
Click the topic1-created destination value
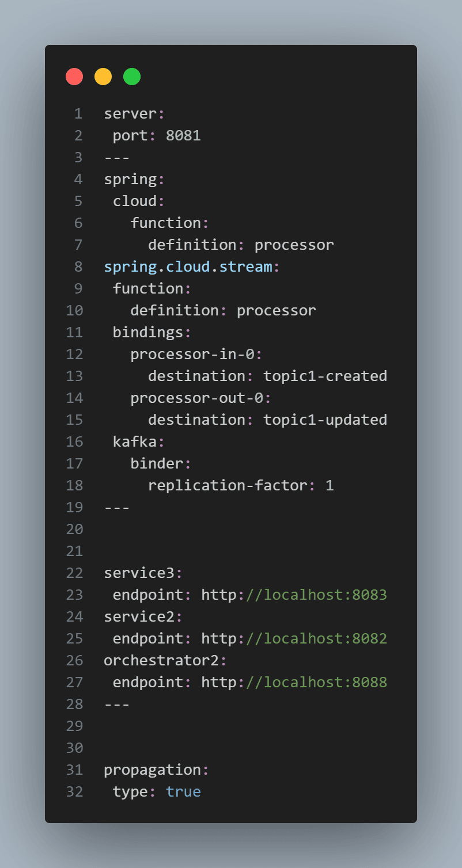tap(325, 376)
